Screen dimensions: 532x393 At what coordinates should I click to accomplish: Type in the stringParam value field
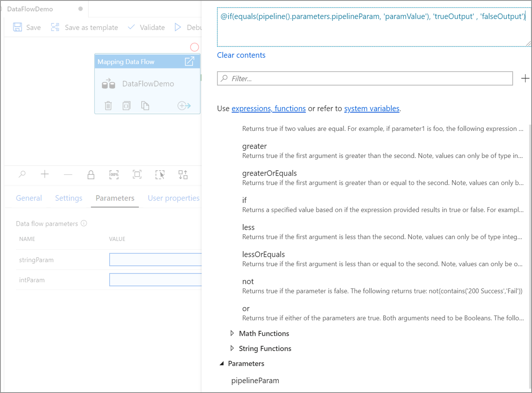(x=155, y=259)
